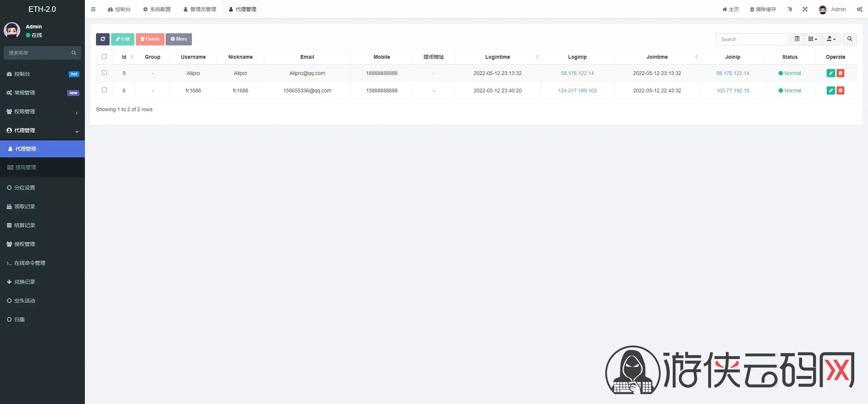This screenshot has width=868, height=404.
Task: Click the green edit icon for Alipro row
Action: pyautogui.click(x=831, y=73)
